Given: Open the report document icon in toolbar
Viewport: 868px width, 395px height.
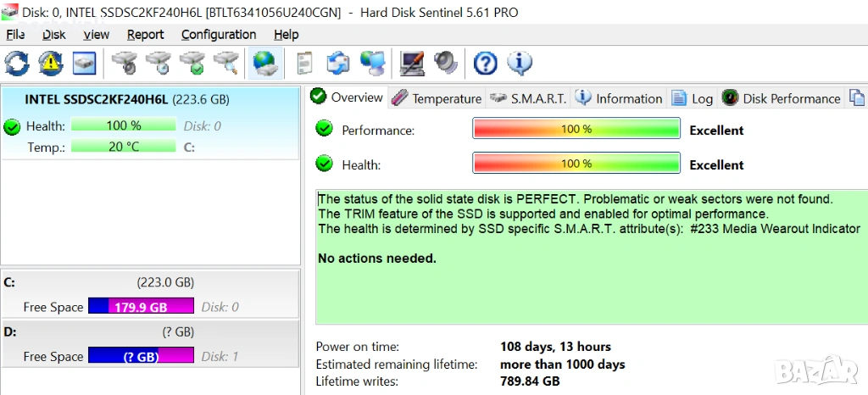Looking at the screenshot, I should [304, 63].
